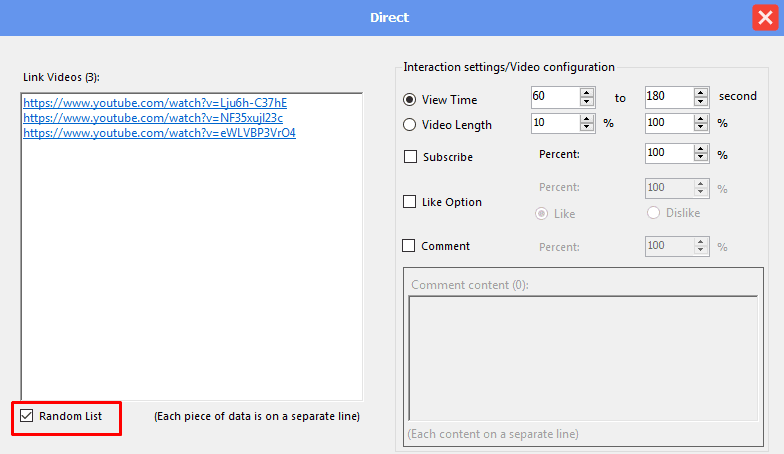The image size is (784, 454).
Task: Increase the Video Length minimum percent
Action: click(x=587, y=118)
